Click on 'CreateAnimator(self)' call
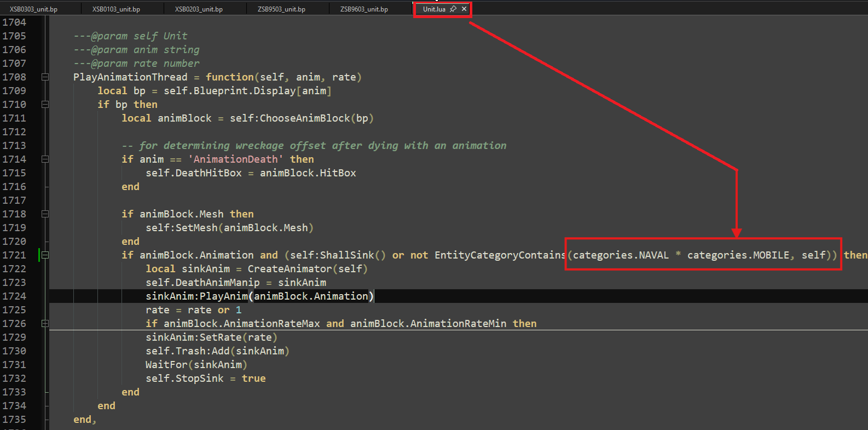Screen dimensions: 868x430 coord(308,269)
